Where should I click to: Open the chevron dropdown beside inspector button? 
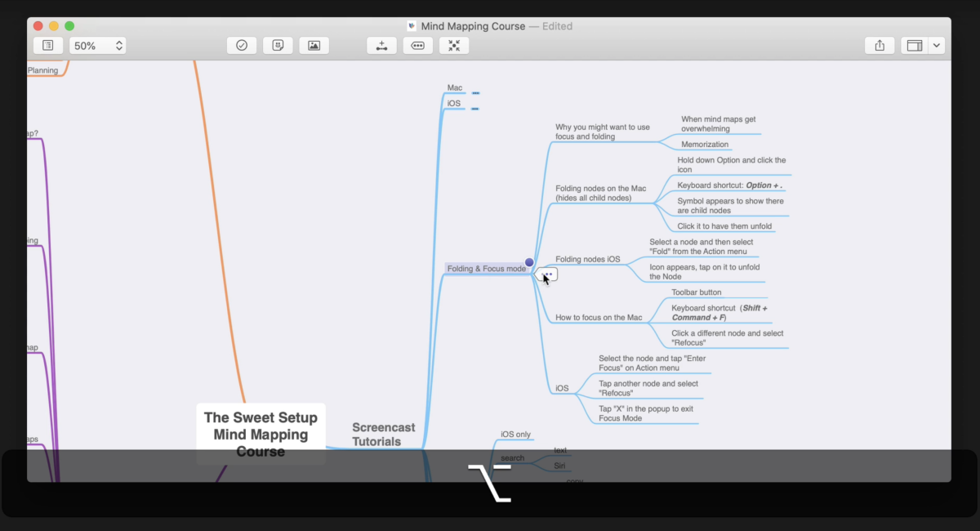pyautogui.click(x=937, y=46)
